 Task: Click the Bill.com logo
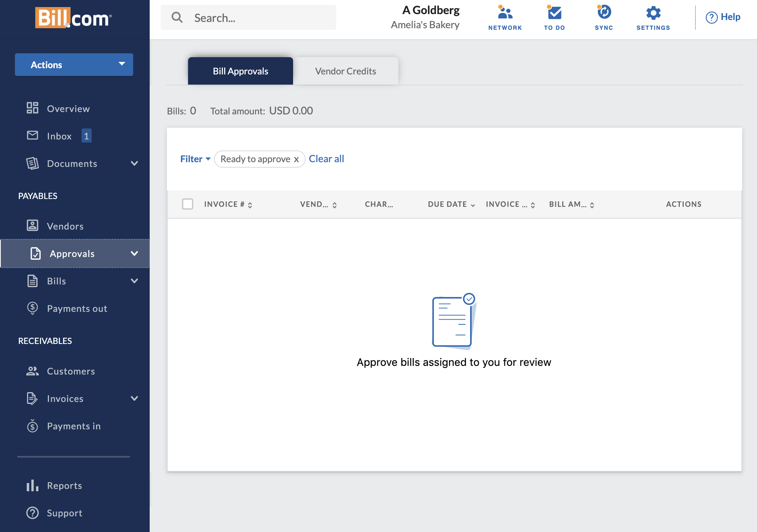[74, 18]
